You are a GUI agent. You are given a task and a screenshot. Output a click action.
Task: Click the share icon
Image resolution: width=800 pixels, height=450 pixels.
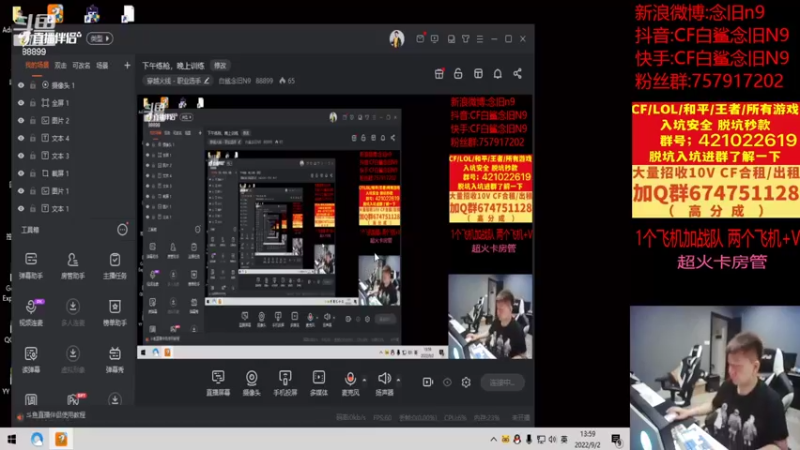point(517,73)
